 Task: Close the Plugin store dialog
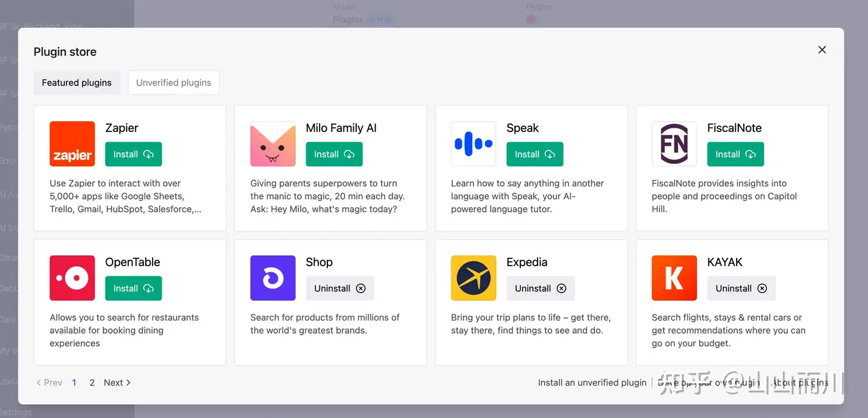click(822, 50)
